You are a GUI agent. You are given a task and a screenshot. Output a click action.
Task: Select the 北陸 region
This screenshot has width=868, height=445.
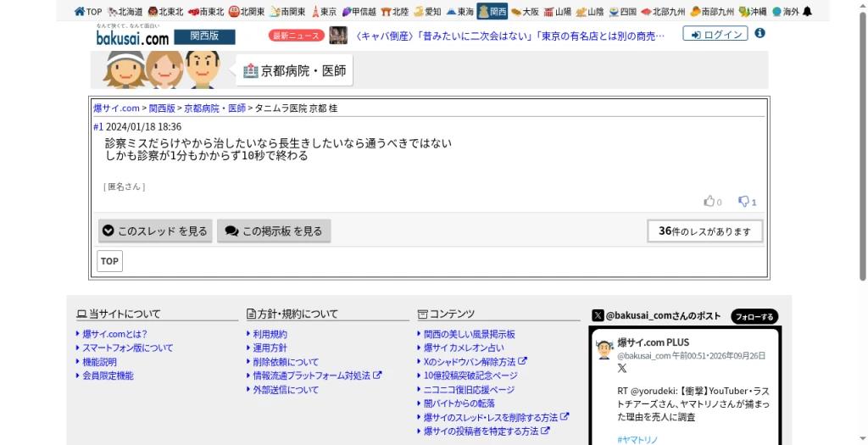click(395, 11)
